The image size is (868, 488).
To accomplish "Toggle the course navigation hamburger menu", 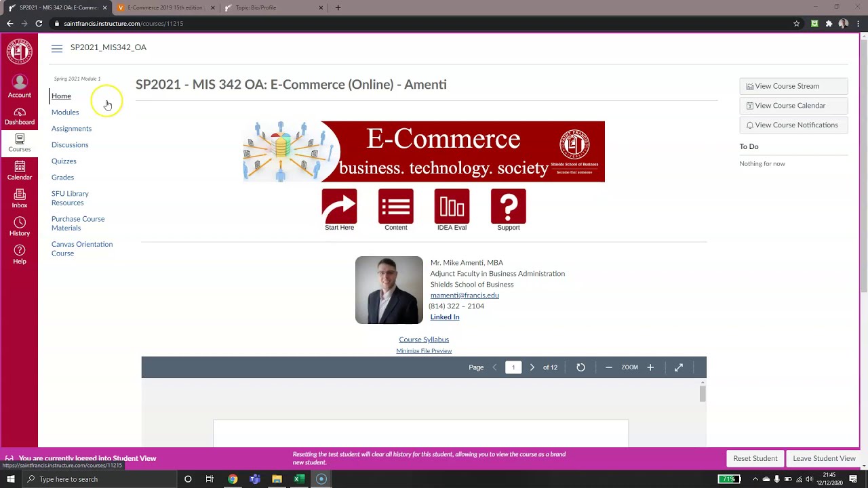I will point(57,48).
